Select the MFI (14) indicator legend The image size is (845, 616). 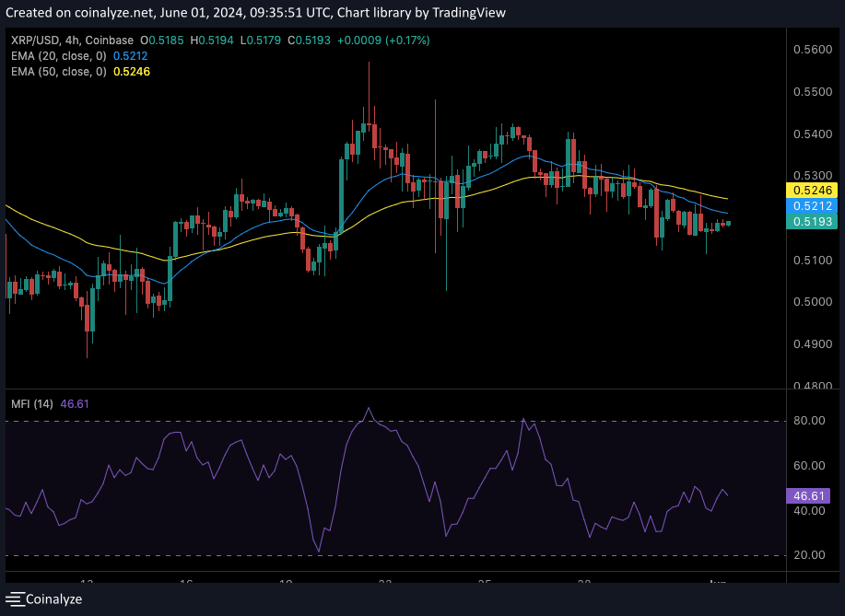click(32, 403)
